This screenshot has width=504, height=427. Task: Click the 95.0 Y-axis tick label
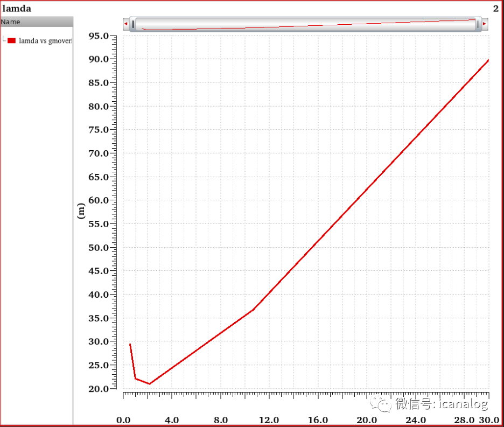point(99,36)
